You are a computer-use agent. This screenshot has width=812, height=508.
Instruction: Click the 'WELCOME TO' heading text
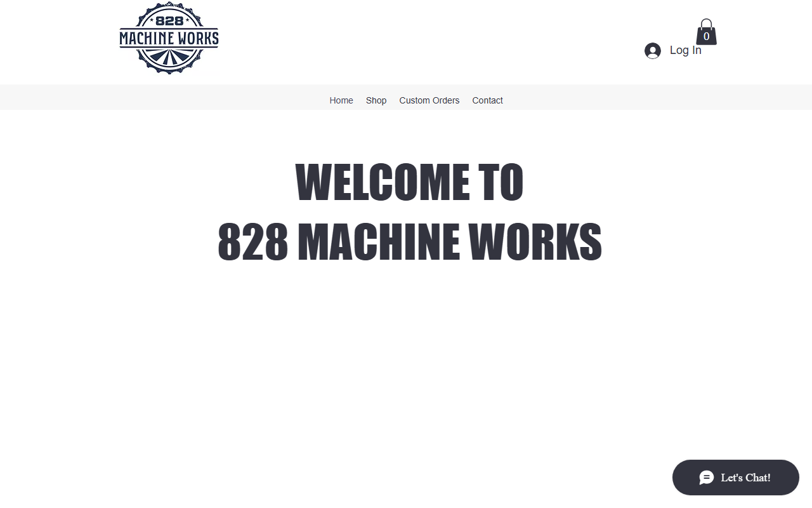point(410,183)
